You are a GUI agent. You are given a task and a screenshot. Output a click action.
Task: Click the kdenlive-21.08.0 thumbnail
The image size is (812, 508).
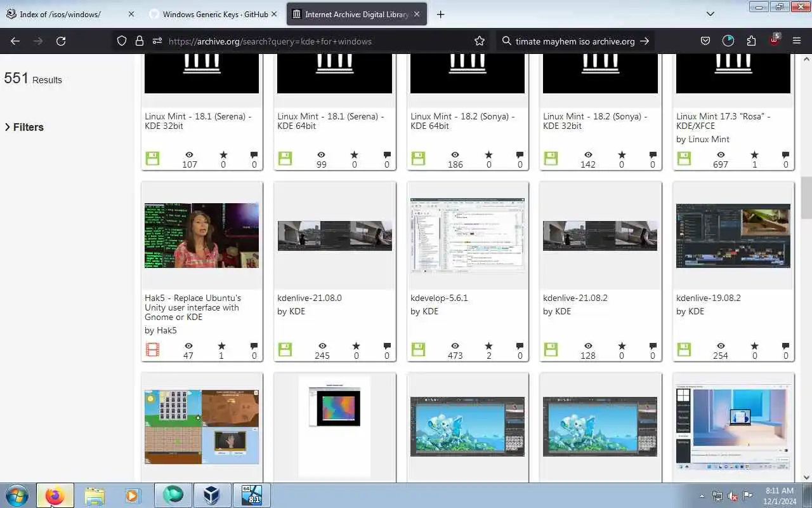pos(335,236)
